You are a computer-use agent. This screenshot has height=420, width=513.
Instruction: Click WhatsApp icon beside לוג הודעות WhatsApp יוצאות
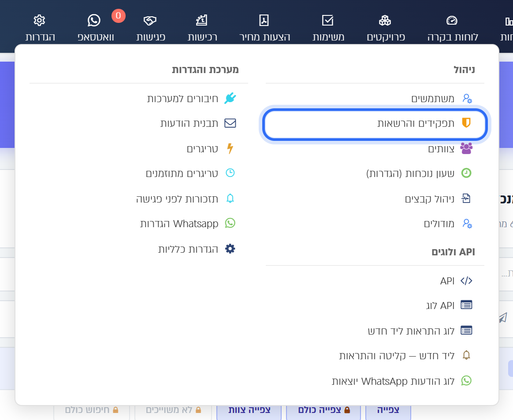click(x=466, y=381)
